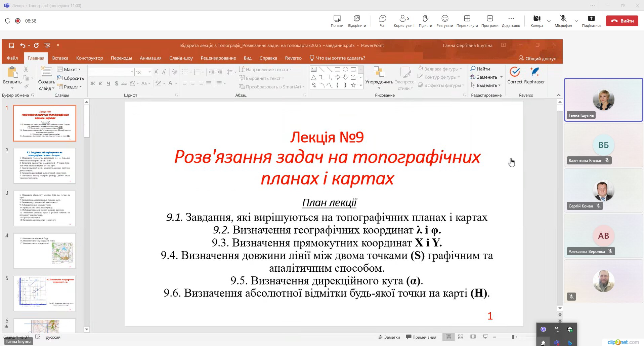Screen dimensions: 644x346
Task: Click Найти in the editing group
Action: click(480, 69)
